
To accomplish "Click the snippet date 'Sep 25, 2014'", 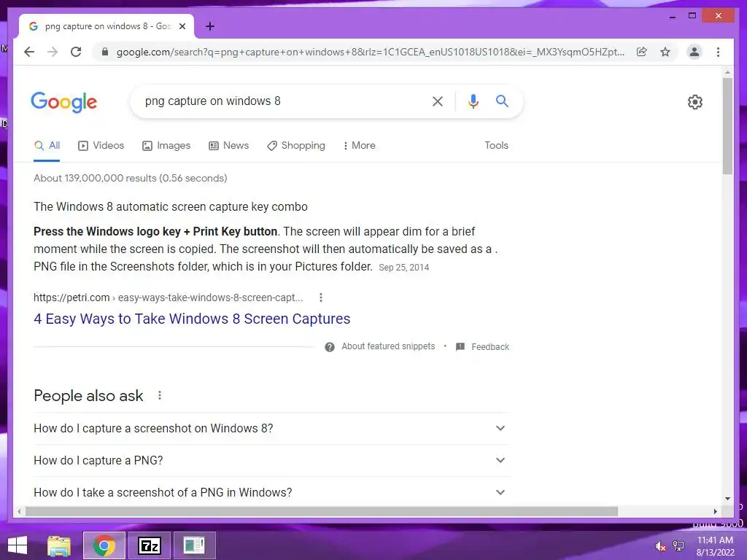I will [404, 268].
